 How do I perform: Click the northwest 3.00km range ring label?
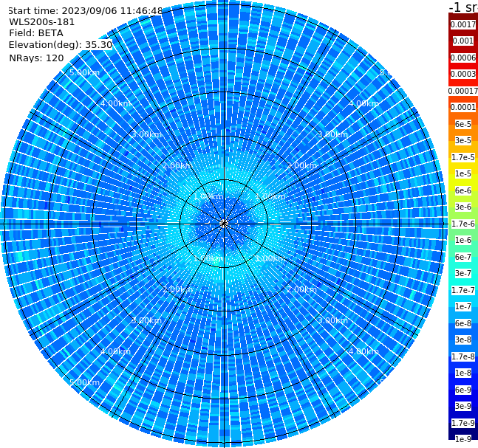click(146, 134)
